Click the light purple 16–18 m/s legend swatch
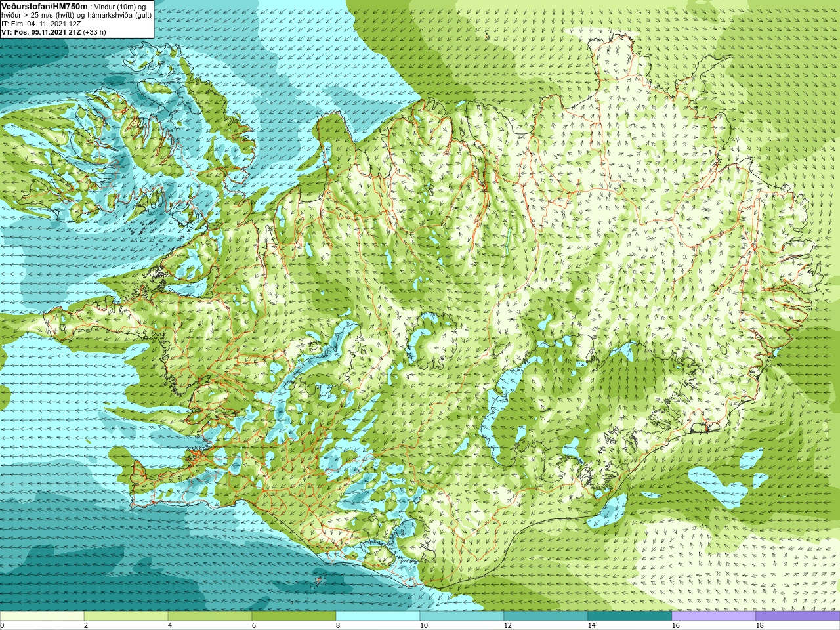This screenshot has height=630, width=840. point(714,616)
